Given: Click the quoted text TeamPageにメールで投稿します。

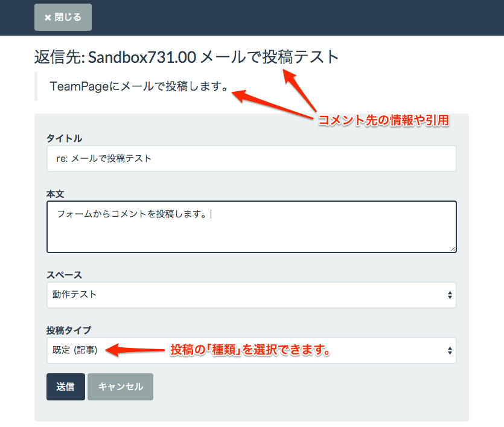Looking at the screenshot, I should [138, 86].
